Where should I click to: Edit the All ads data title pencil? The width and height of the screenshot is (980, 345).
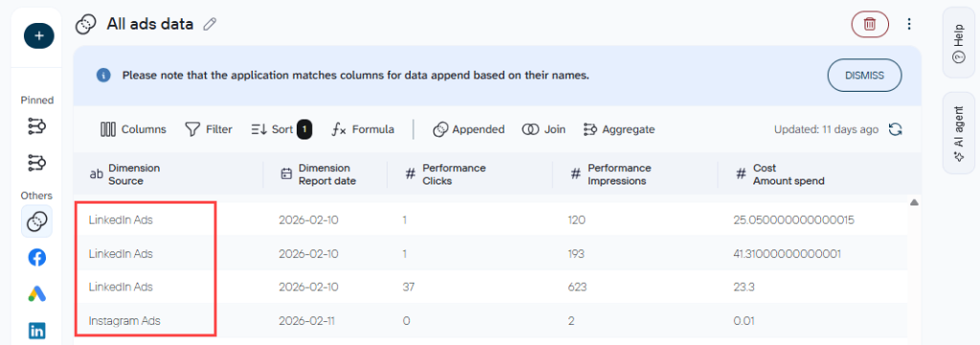click(x=210, y=24)
